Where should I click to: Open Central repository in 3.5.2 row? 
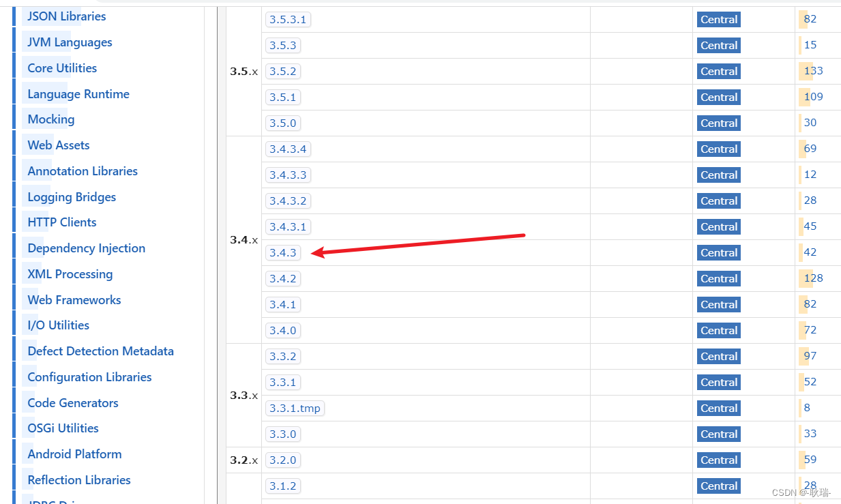click(719, 72)
